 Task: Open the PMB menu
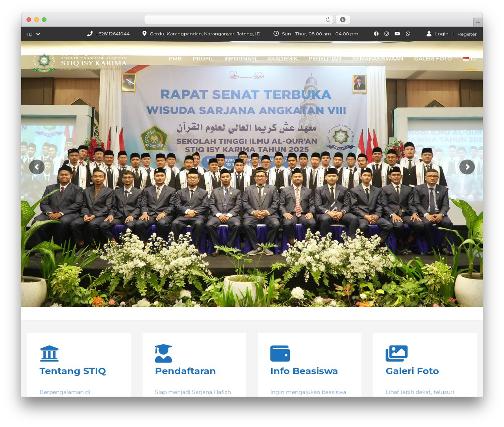175,59
